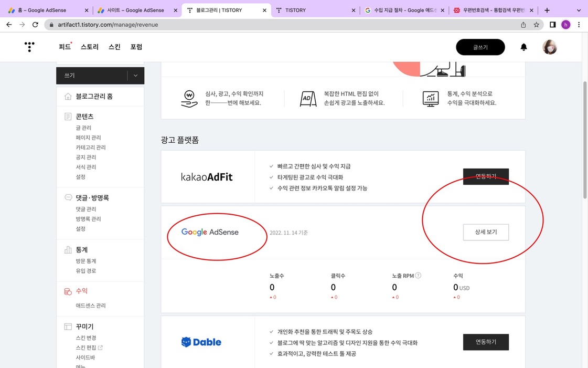The width and height of the screenshot is (588, 368).
Task: Click the 콘텐츠 document icon
Action: (68, 117)
